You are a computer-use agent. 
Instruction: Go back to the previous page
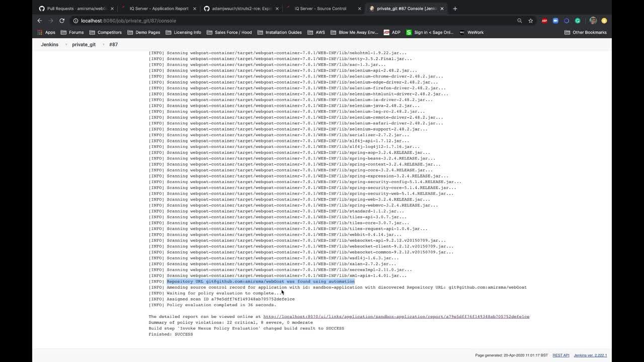pos(40,21)
